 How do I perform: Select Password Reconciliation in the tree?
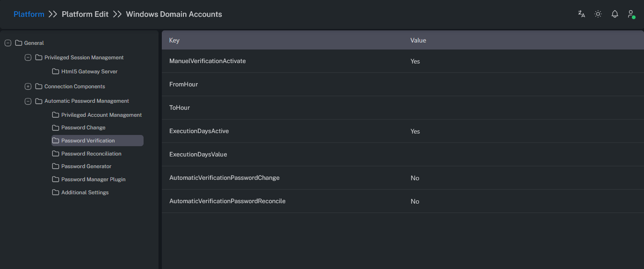point(91,154)
